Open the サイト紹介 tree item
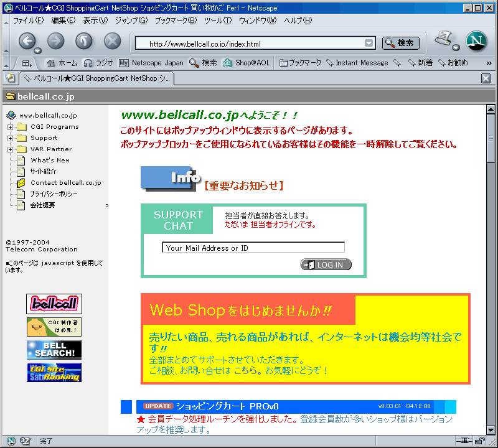 click(43, 172)
